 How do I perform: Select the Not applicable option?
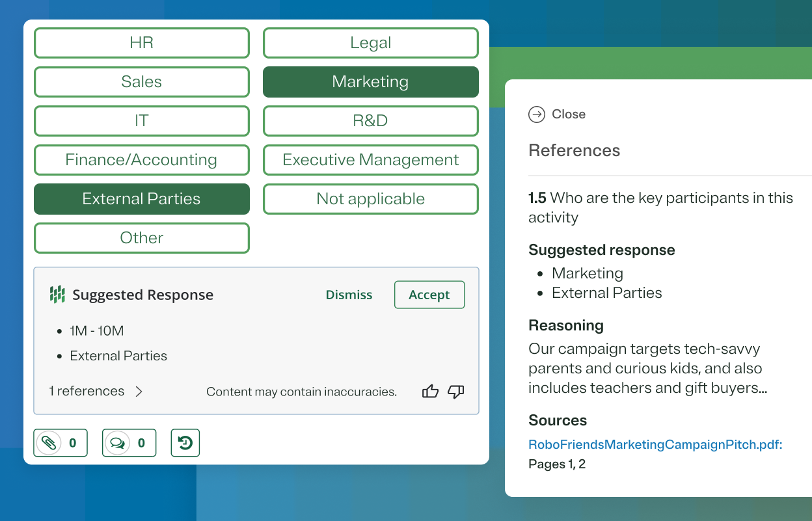click(x=370, y=198)
